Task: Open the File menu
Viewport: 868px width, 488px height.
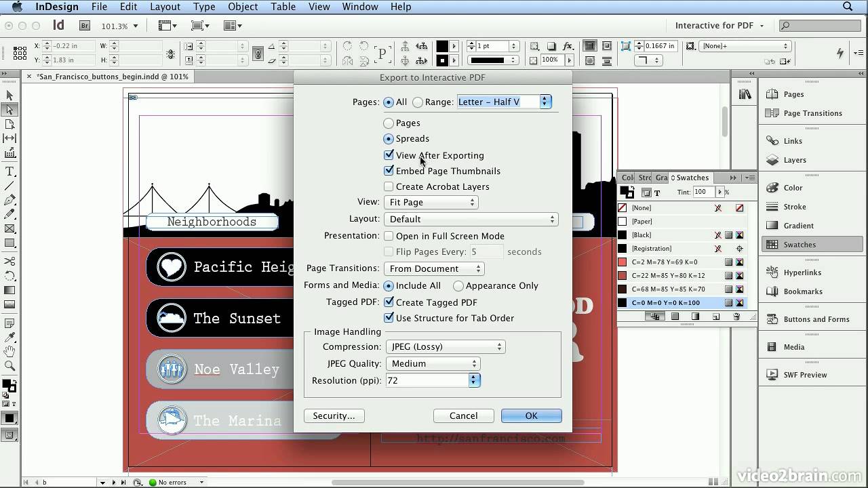Action: pos(99,7)
